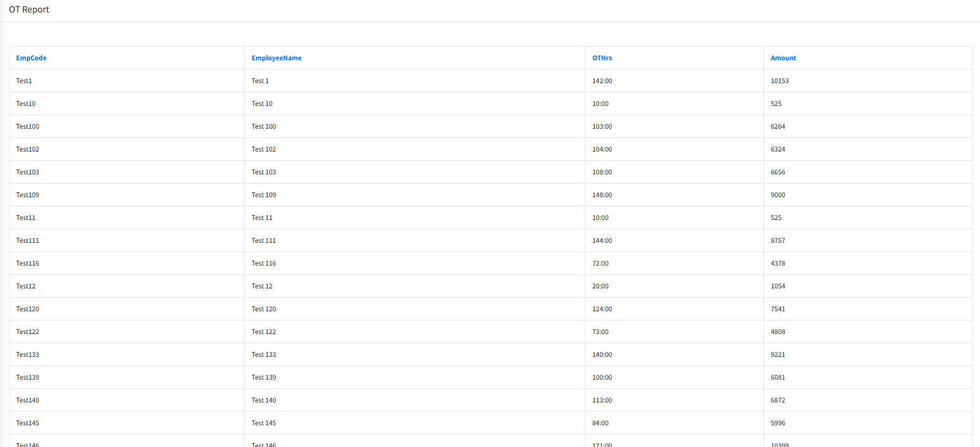This screenshot has width=980, height=447.
Task: Click employee name Test 100
Action: 264,127
